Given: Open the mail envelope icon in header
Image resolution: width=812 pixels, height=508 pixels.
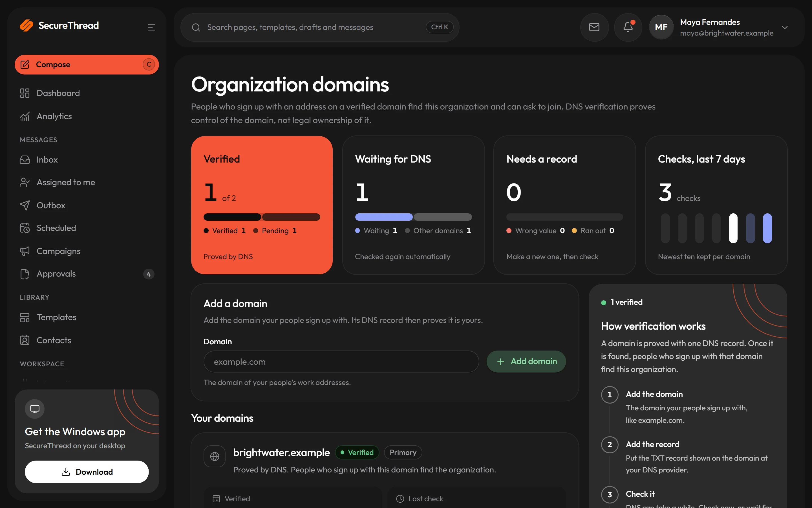Looking at the screenshot, I should [x=594, y=27].
